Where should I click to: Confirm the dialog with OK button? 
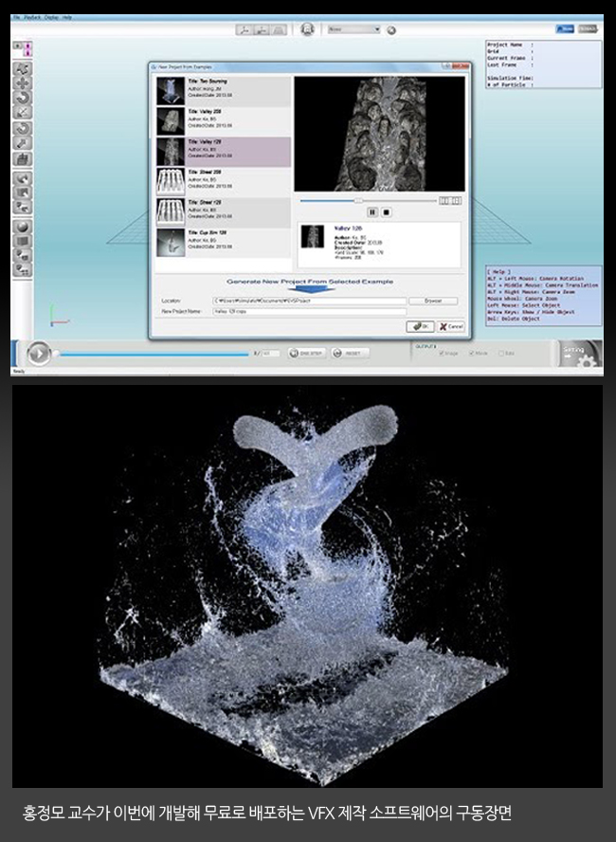coord(420,326)
